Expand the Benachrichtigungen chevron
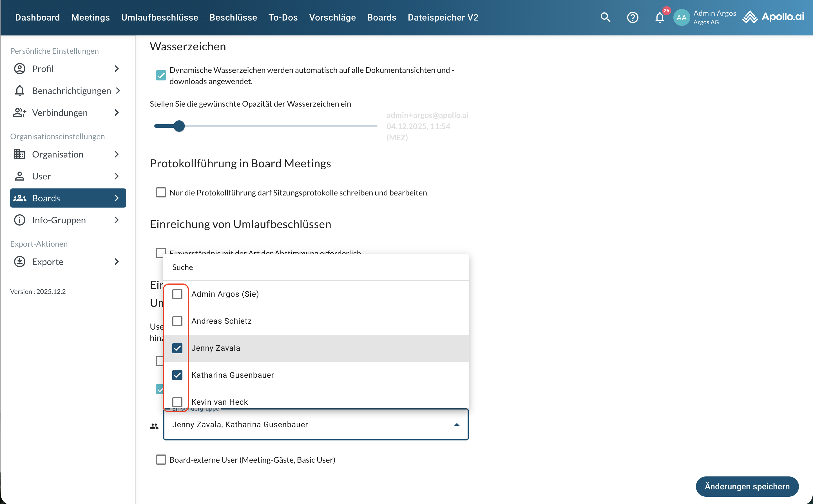 pos(118,91)
